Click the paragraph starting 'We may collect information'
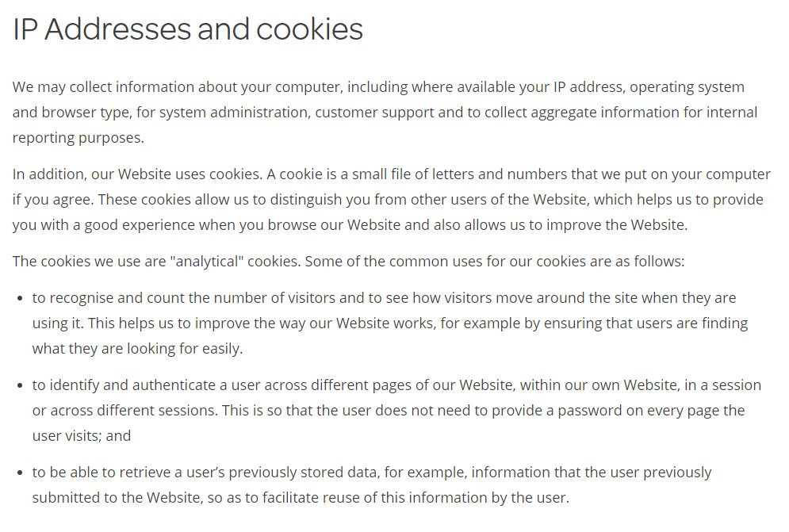The width and height of the screenshot is (789, 532). tap(385, 112)
